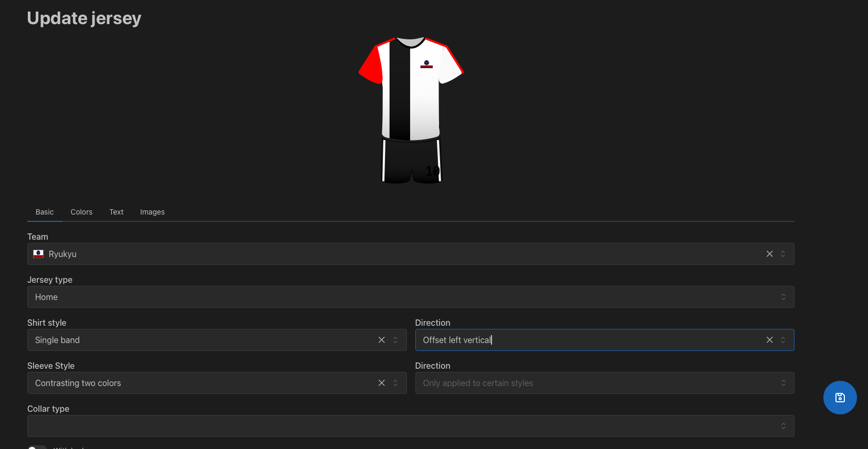
Task: Open the shirt Direction dropdown arrows
Action: point(783,340)
